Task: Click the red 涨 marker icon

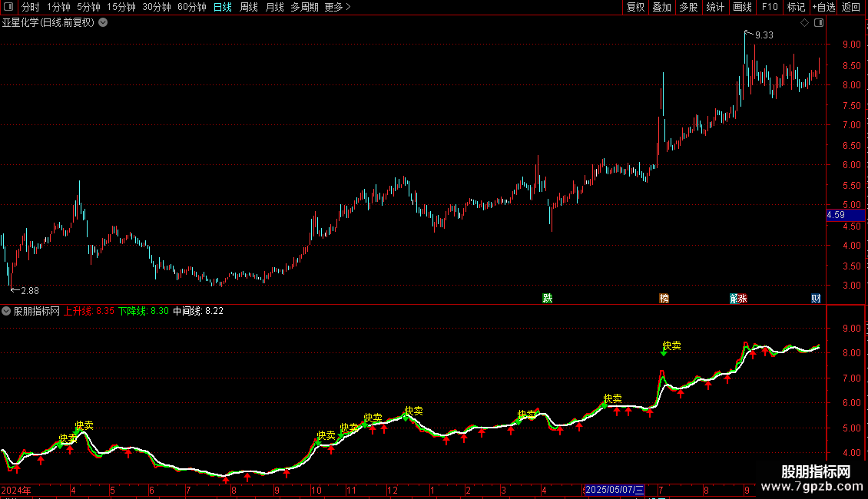Action: point(741,299)
